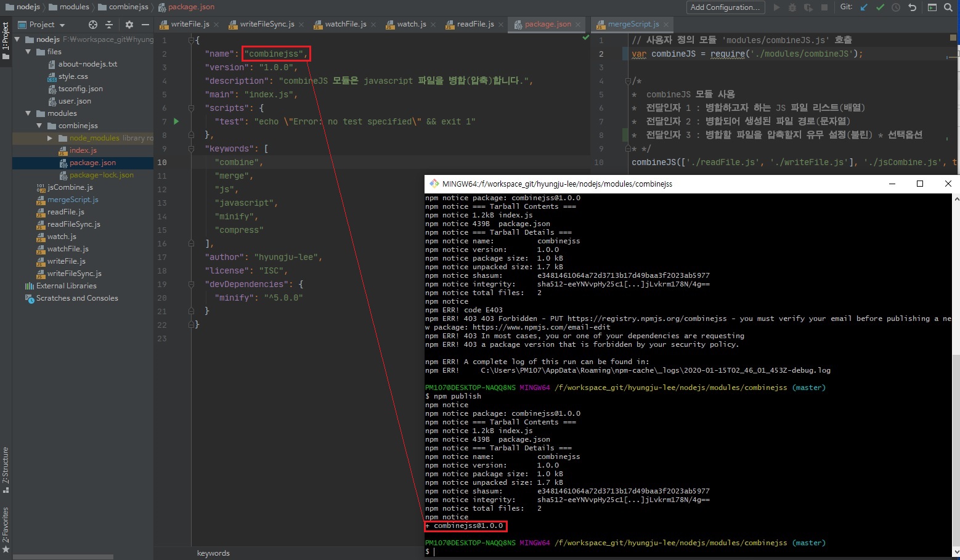This screenshot has width=960, height=560.
Task: Click the locate current file target icon
Action: click(x=93, y=25)
